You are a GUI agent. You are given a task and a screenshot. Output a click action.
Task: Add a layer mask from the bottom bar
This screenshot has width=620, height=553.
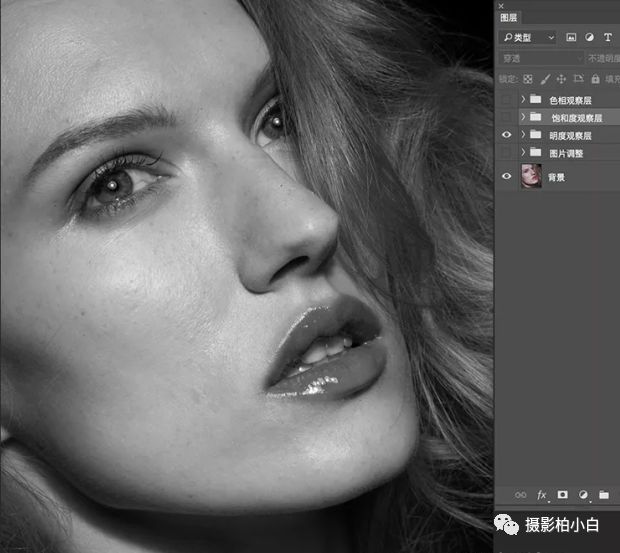click(x=563, y=495)
